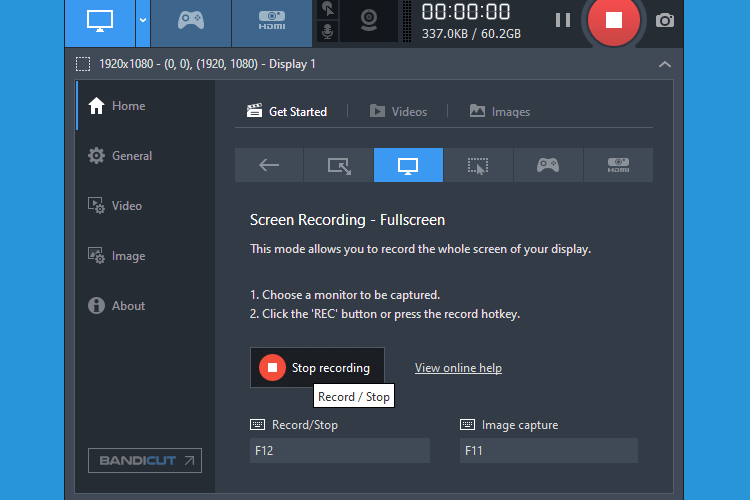Screen dimensions: 750x500
Task: Collapse panel with the chevron arrow
Action: (x=664, y=64)
